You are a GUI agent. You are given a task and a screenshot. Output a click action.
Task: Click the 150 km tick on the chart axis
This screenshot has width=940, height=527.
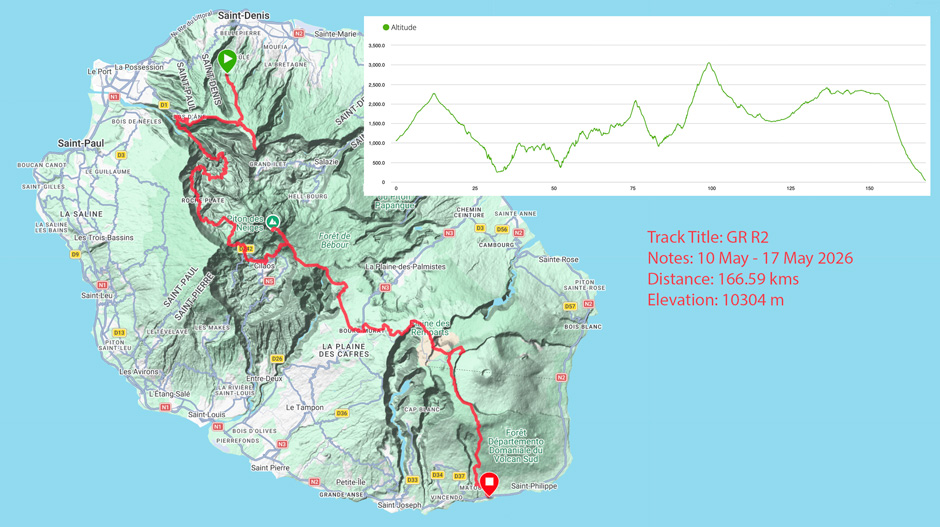click(869, 188)
